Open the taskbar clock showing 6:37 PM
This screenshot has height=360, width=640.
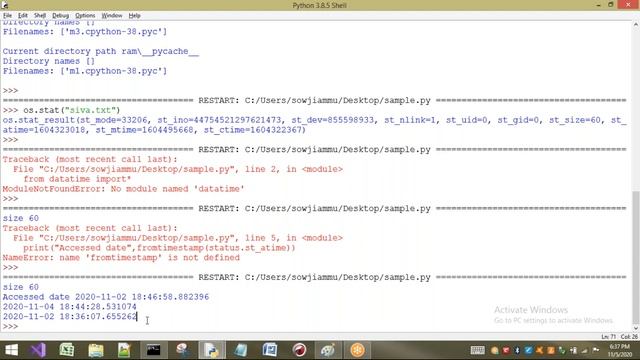coord(620,350)
